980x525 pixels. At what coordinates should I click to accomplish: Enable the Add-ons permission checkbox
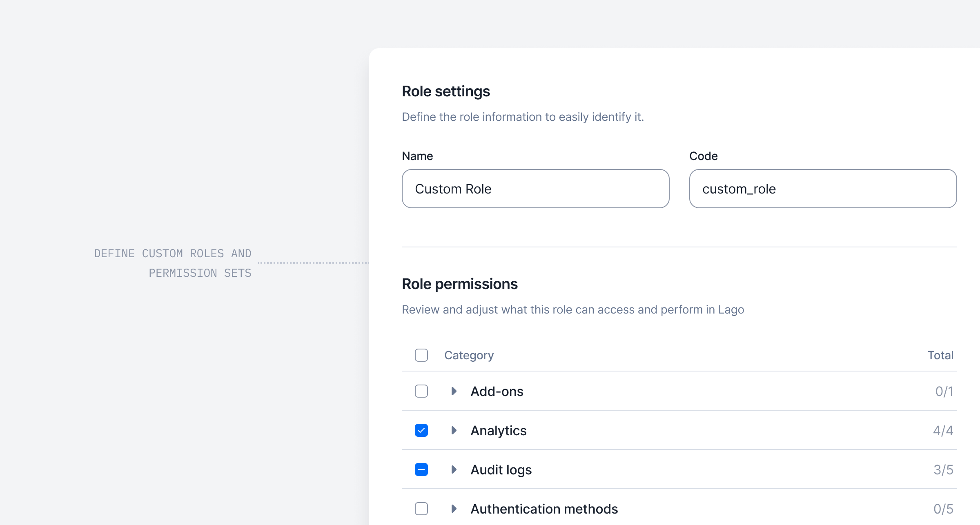[x=421, y=391]
